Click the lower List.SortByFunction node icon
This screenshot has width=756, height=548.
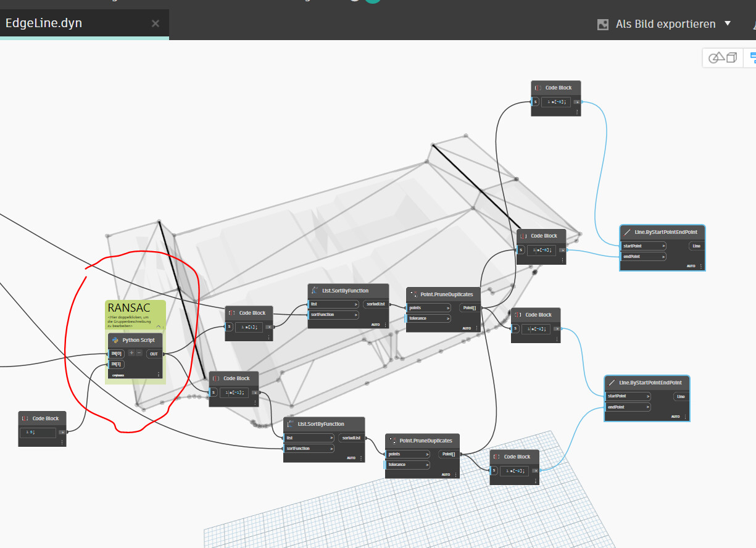291,424
